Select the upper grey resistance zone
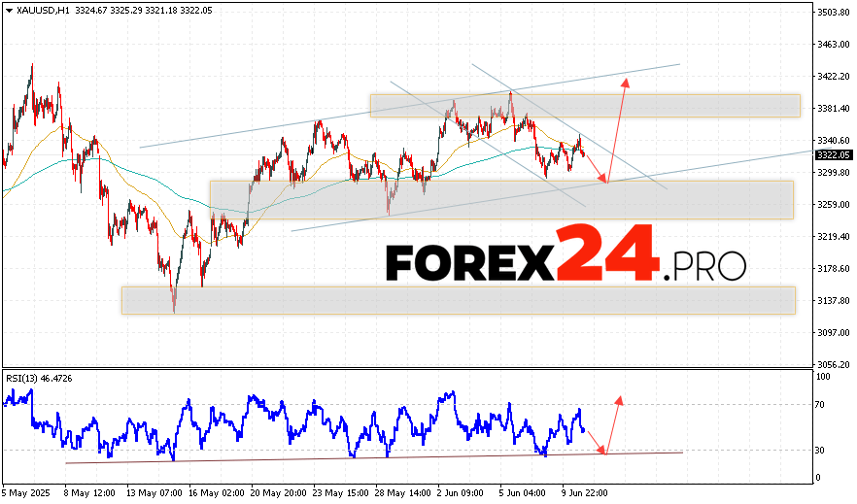Viewport: 857px width, 504px height. [x=584, y=106]
